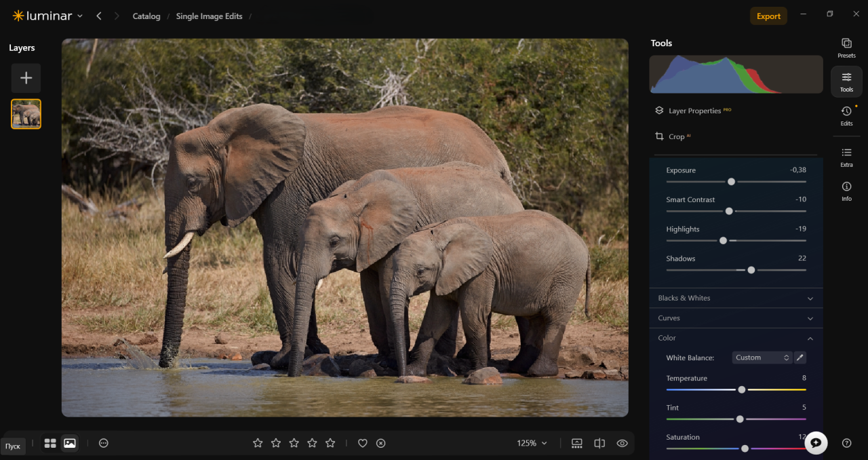Open the White Balance Custom dropdown
Screen dimensions: 868x460
click(x=762, y=358)
